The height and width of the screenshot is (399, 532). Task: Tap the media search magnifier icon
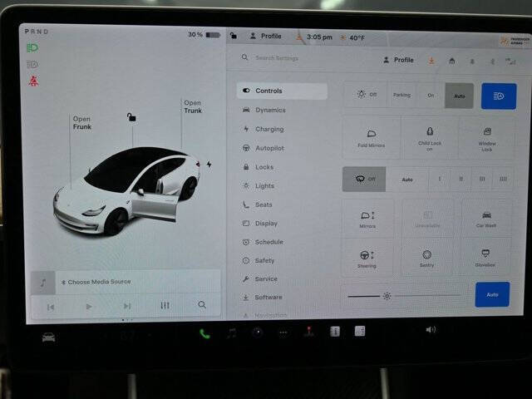click(202, 305)
